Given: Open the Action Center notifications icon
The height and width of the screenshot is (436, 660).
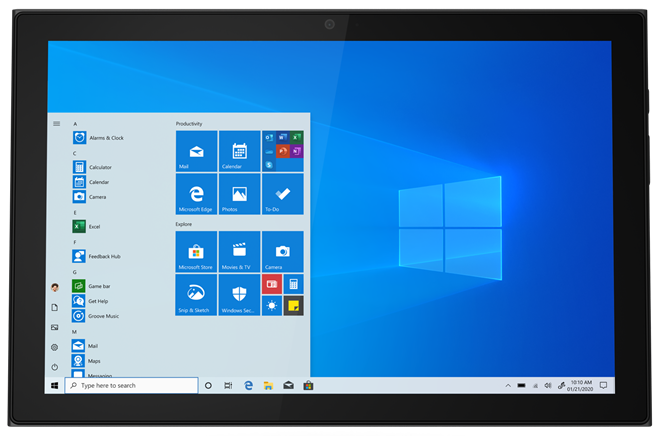Looking at the screenshot, I should click(604, 385).
